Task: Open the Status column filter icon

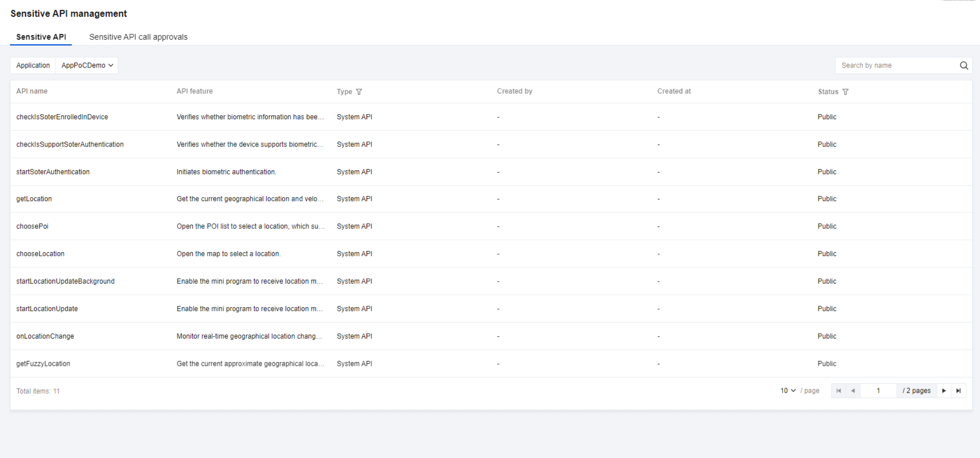Action: coord(845,92)
